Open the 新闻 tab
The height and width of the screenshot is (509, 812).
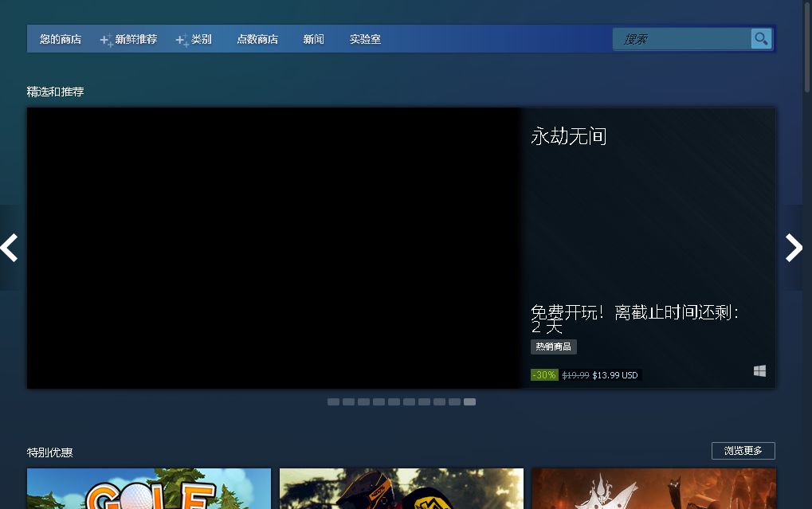[x=313, y=39]
